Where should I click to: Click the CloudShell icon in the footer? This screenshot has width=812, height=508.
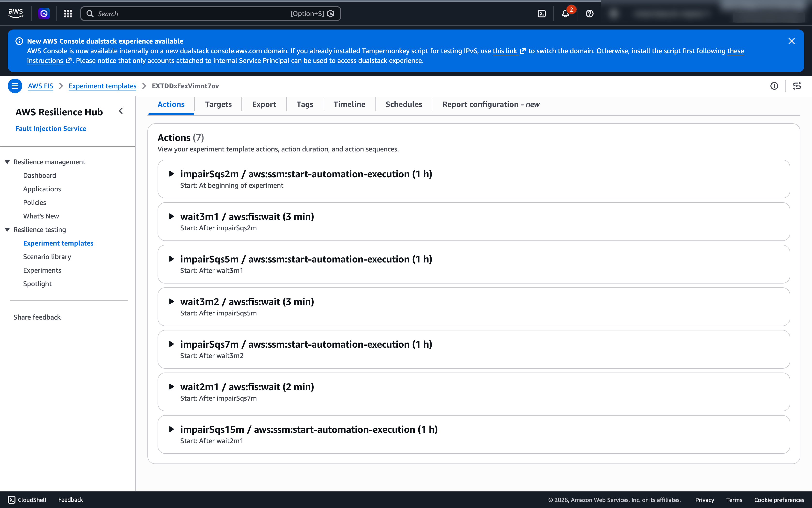coord(12,500)
